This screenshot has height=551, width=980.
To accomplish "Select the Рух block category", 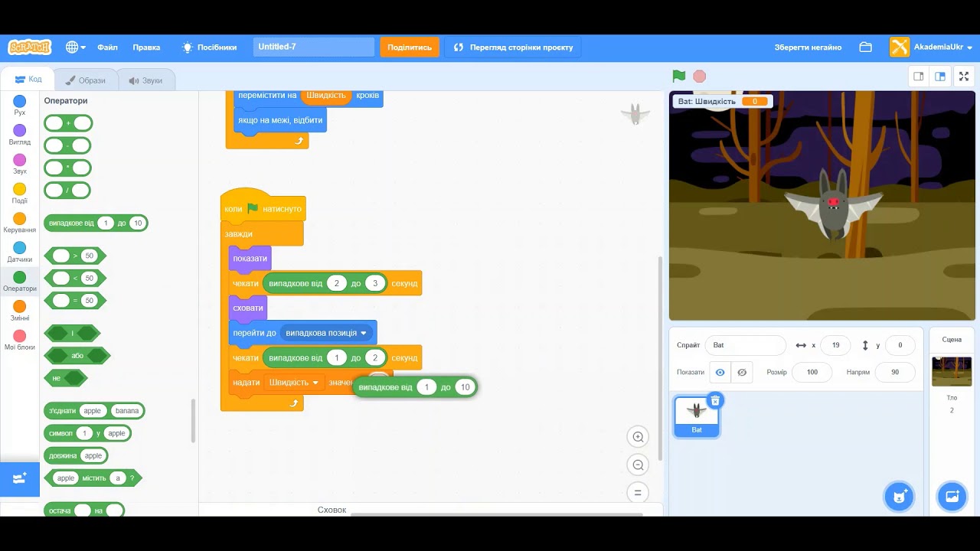I will coord(20,106).
